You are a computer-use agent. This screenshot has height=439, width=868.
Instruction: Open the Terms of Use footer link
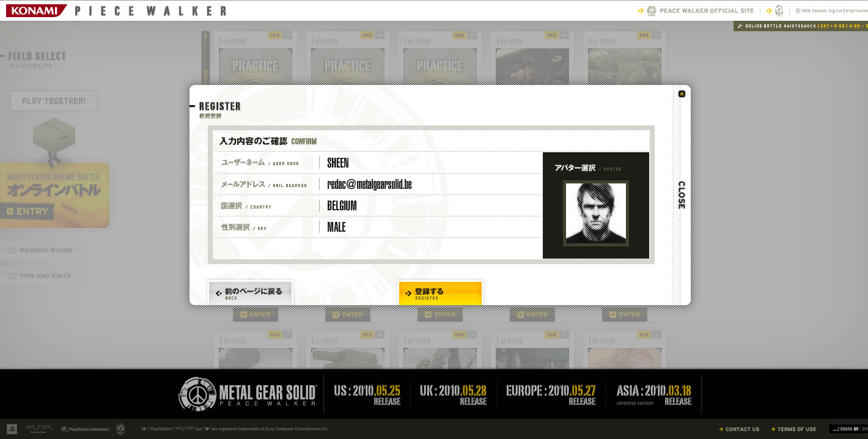[x=793, y=429]
